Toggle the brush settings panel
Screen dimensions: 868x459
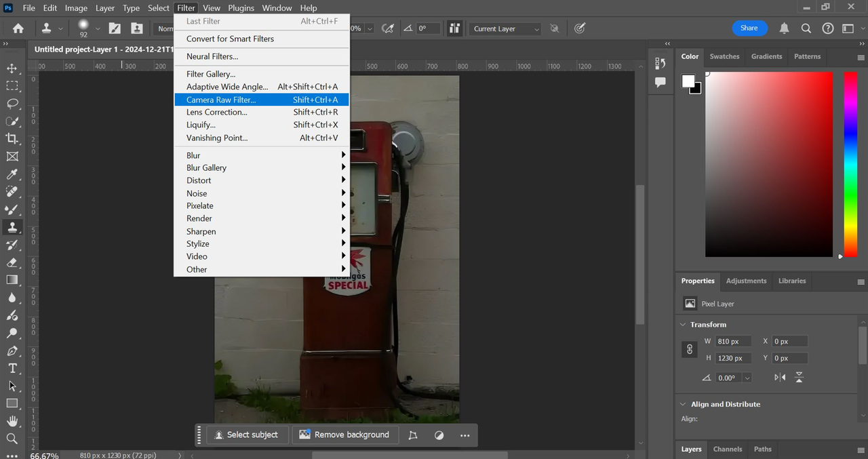115,28
